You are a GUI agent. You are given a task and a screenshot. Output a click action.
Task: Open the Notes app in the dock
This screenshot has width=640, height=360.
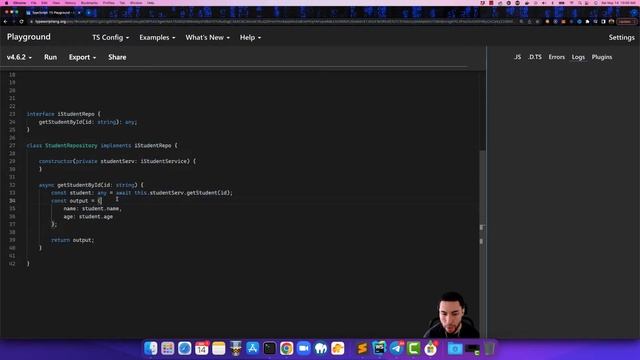pyautogui.click(x=219, y=348)
